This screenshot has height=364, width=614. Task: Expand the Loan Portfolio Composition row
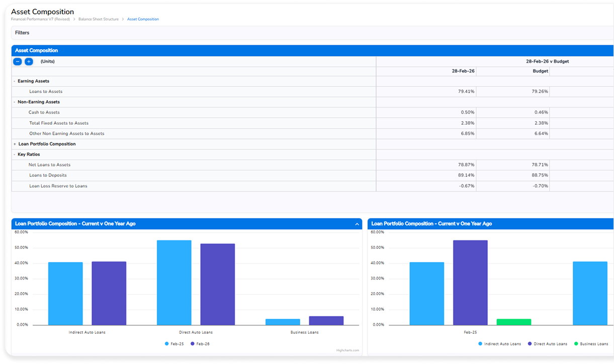15,144
